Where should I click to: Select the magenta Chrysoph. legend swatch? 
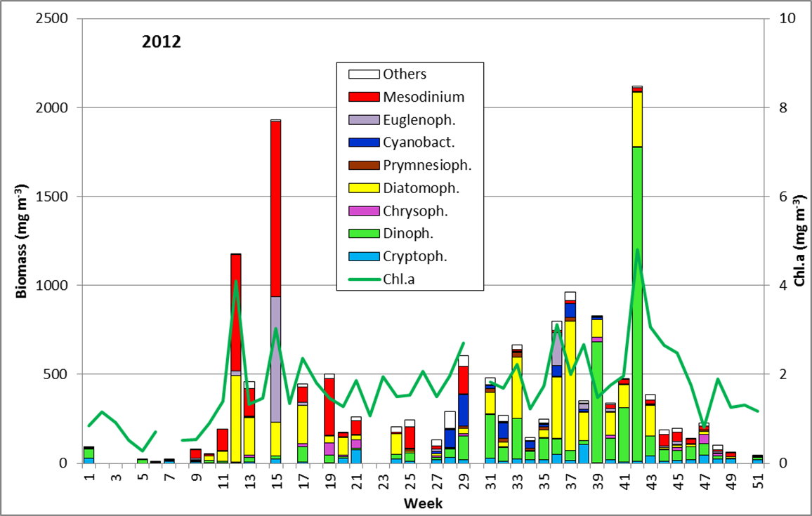coord(364,211)
